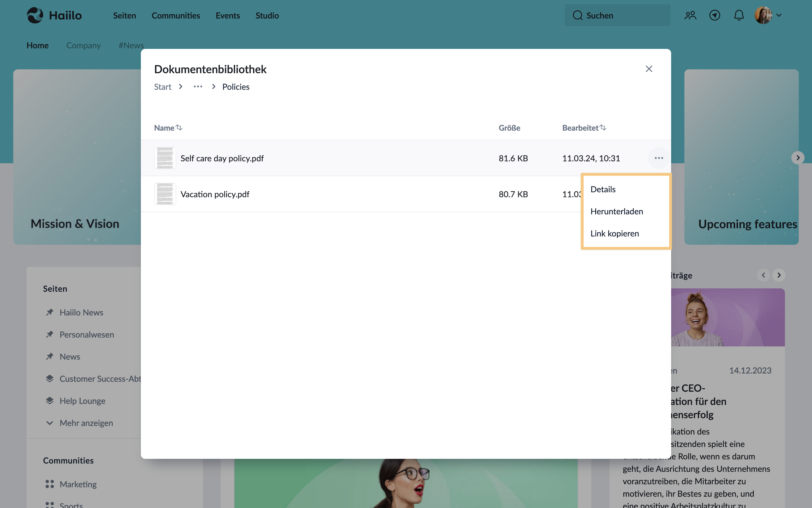The width and height of the screenshot is (812, 508).
Task: Click the Bearbeitet column sort arrows icon
Action: (x=603, y=127)
